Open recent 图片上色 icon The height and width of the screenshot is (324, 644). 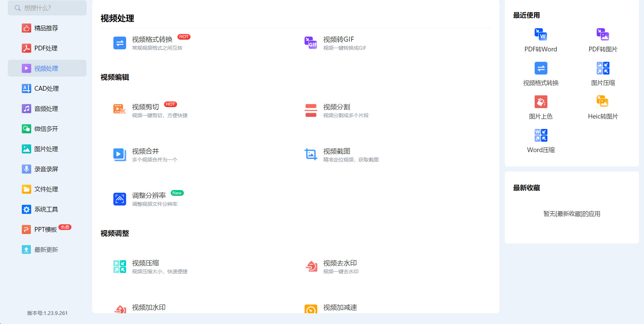click(541, 102)
